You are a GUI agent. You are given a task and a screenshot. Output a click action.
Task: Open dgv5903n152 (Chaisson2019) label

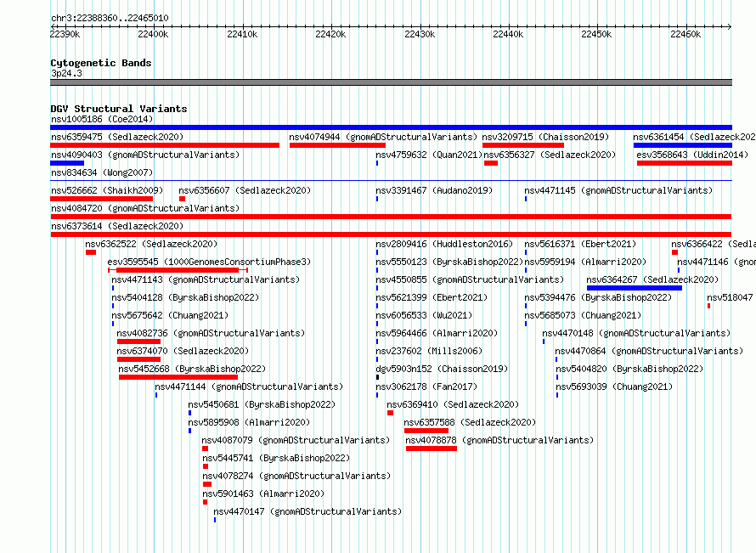point(442,369)
